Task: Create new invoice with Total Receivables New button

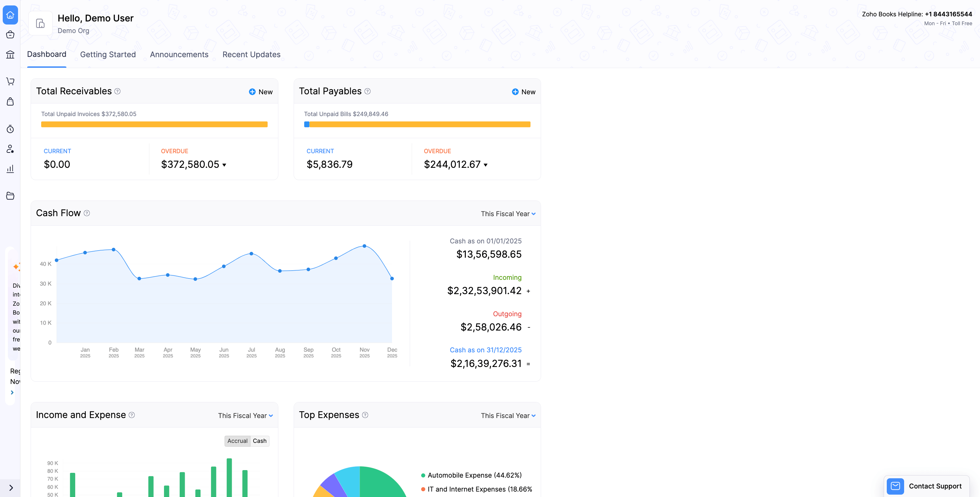Action: pyautogui.click(x=260, y=91)
